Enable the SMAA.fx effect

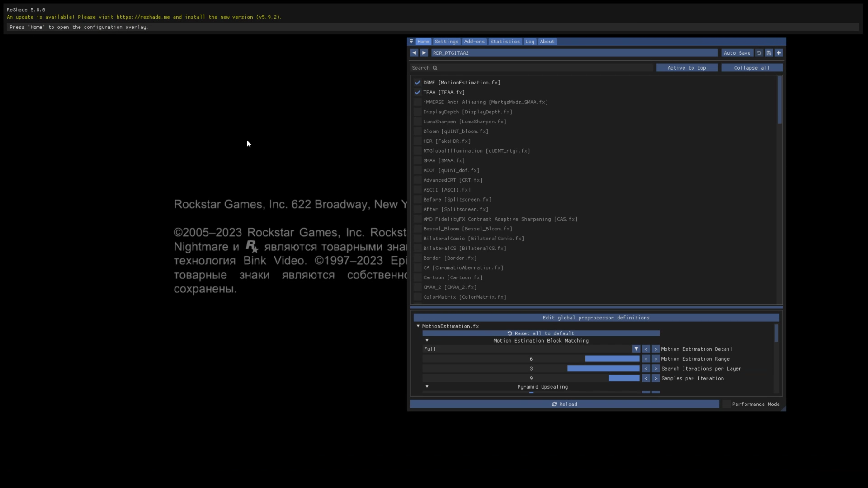click(x=418, y=160)
